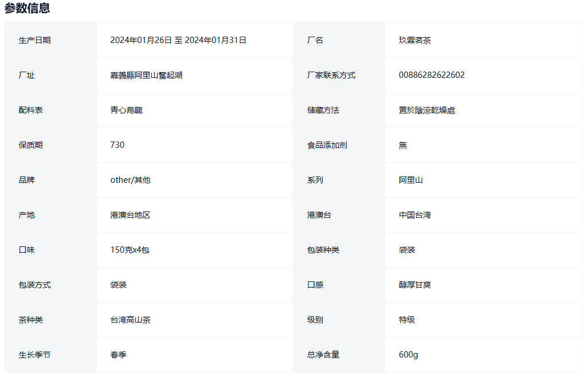Select the shelf life value 730
Viewport: 588px width, 377px height.
pos(117,145)
